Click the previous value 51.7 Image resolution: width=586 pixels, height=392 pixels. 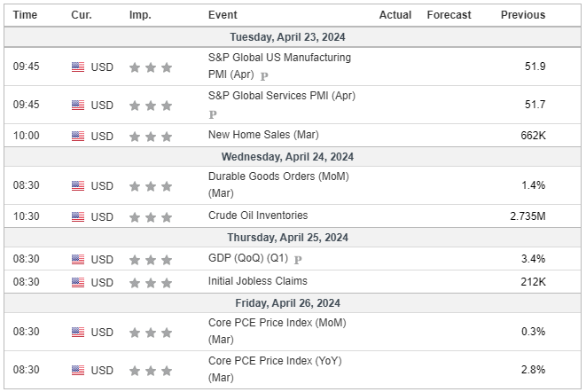tap(535, 105)
